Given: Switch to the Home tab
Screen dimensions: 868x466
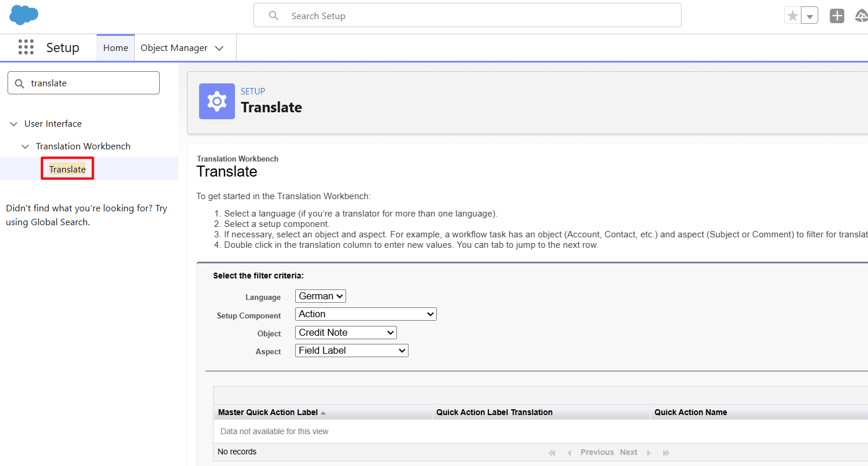Looking at the screenshot, I should click(116, 48).
